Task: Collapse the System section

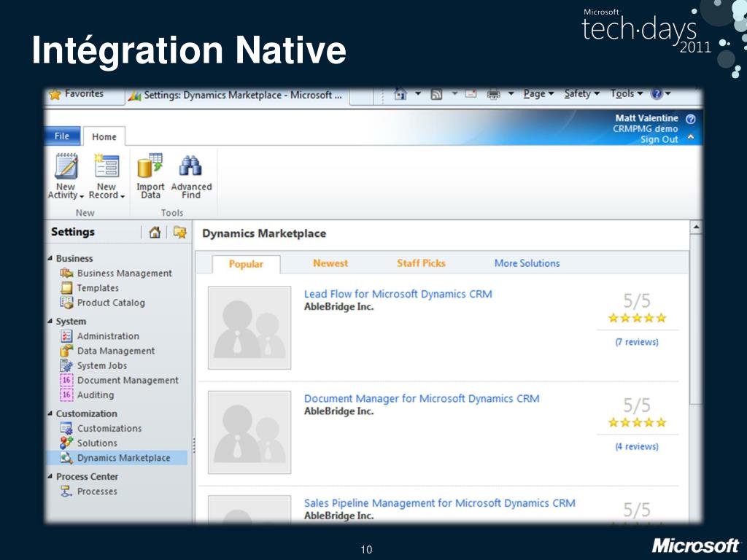Action: click(x=50, y=321)
